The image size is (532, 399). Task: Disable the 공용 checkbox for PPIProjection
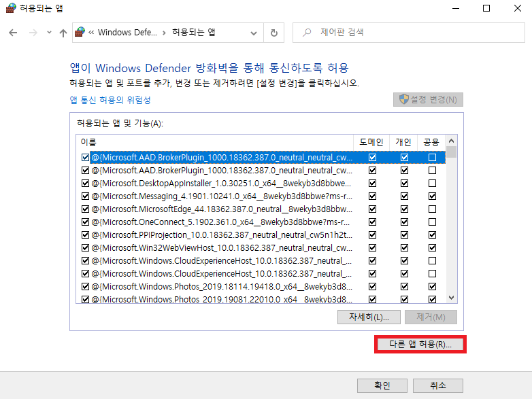click(x=432, y=235)
